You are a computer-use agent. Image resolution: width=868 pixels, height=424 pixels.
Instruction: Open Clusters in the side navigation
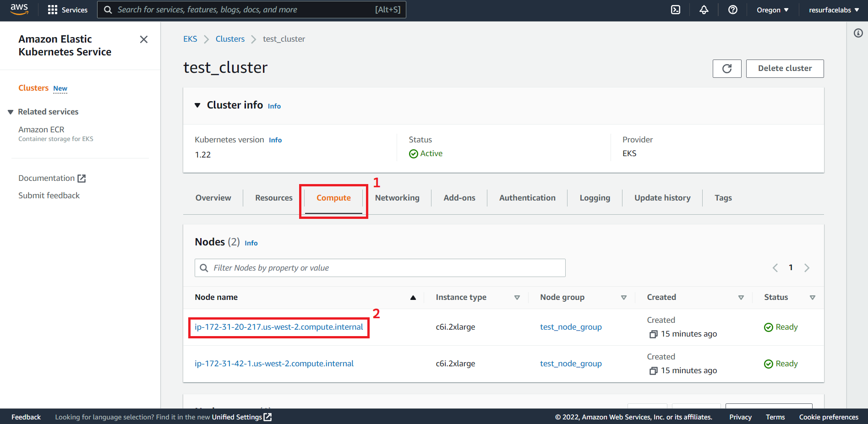(33, 88)
